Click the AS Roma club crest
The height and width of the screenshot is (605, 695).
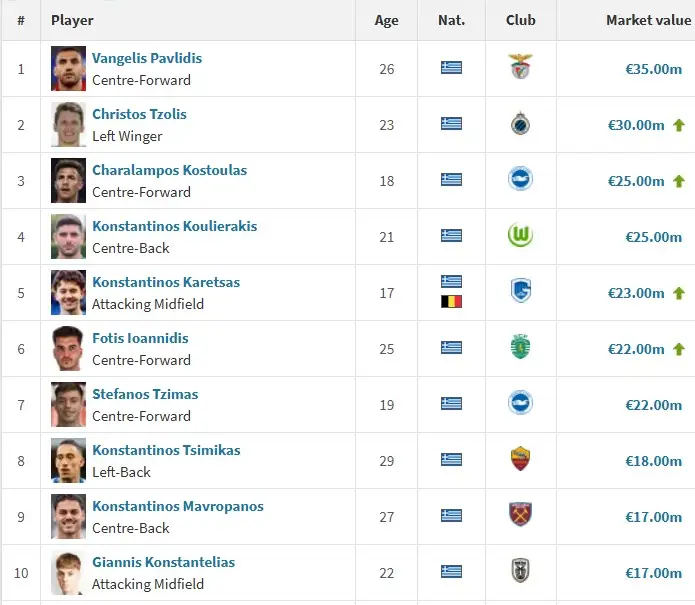tap(520, 460)
